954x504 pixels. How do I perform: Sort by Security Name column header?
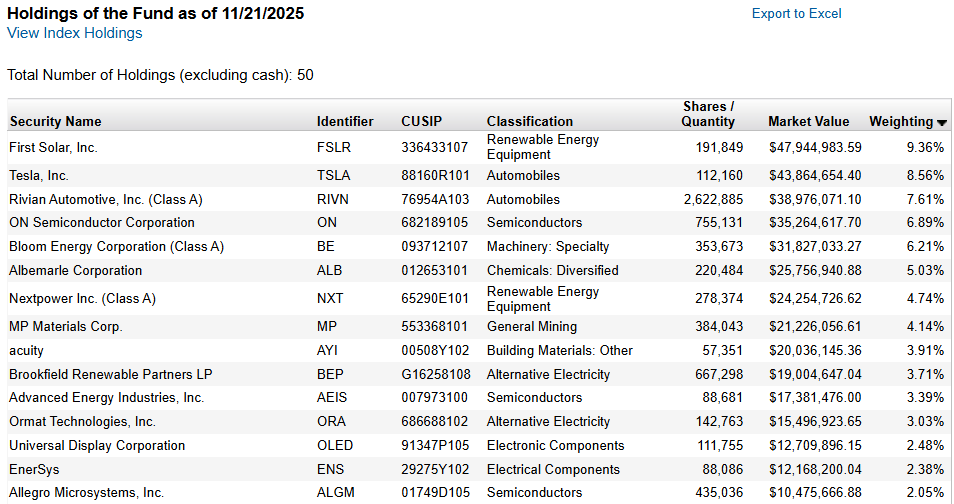pos(56,122)
